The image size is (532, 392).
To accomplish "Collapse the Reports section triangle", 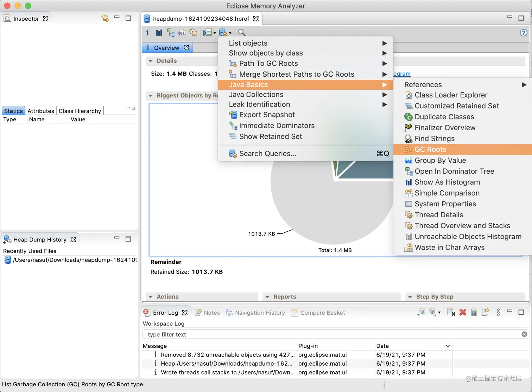I will click(267, 297).
